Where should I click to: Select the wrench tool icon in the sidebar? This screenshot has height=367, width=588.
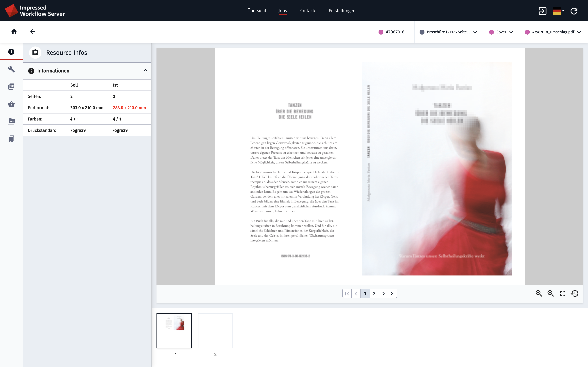[11, 69]
